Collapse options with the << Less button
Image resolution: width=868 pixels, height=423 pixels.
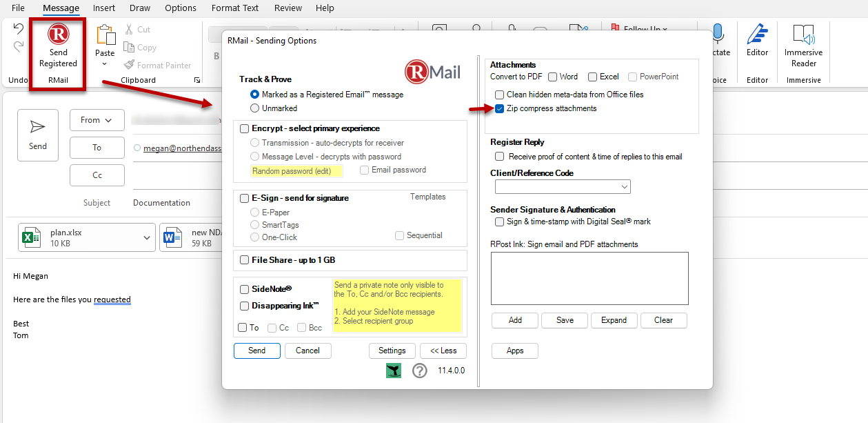pyautogui.click(x=443, y=351)
